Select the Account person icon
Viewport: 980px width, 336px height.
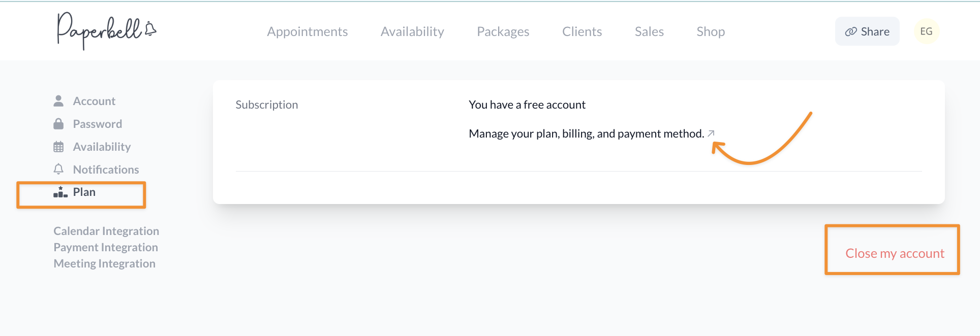click(x=58, y=100)
